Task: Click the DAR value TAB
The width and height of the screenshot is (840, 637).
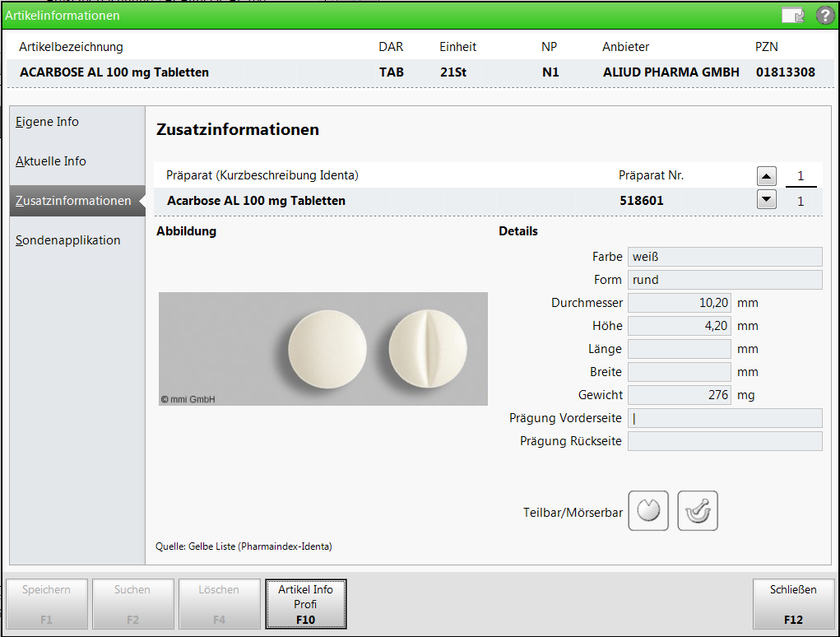Action: 392,72
